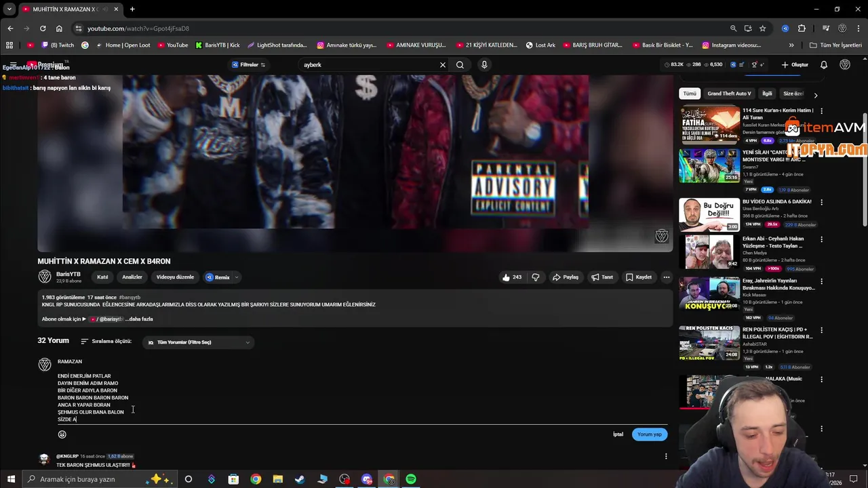Click 'Videoyu düzenle' button
Viewport: 868px width, 488px height.
[x=175, y=277]
